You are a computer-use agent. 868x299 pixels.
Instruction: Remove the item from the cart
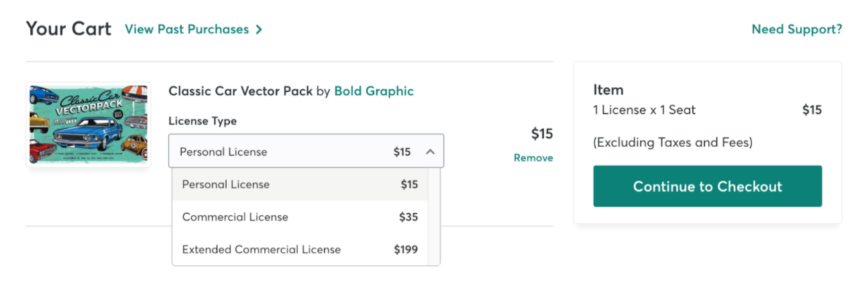click(x=533, y=158)
